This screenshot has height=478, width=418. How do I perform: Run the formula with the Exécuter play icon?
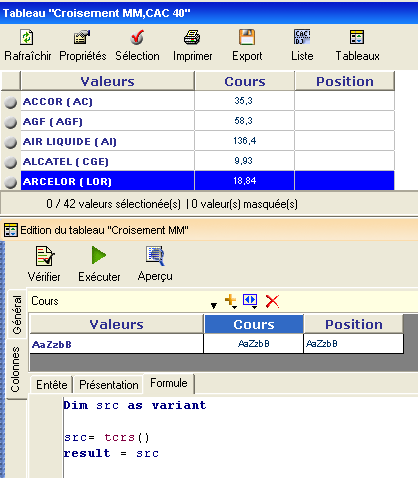[x=99, y=255]
